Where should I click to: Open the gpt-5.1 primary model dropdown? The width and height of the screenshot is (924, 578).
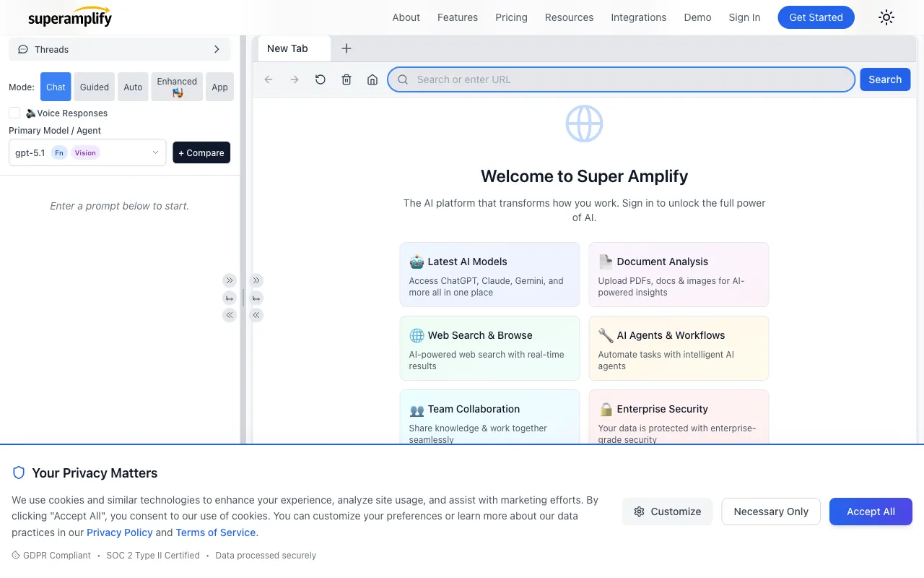(87, 152)
